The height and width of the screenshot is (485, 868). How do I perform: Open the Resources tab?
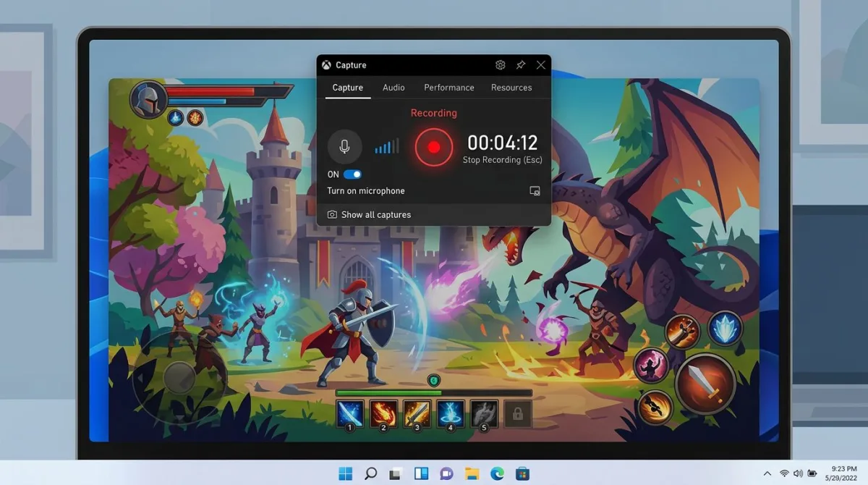511,88
